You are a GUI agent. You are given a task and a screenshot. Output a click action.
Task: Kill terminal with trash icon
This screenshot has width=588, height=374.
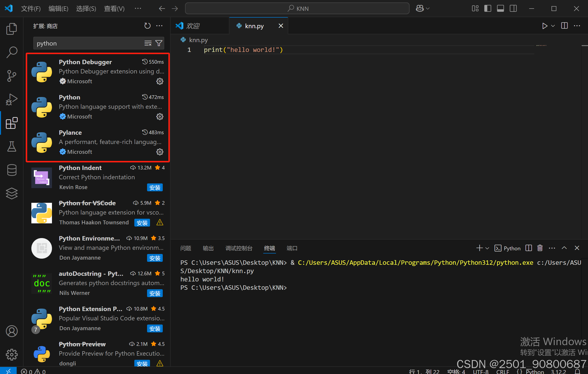[540, 248]
